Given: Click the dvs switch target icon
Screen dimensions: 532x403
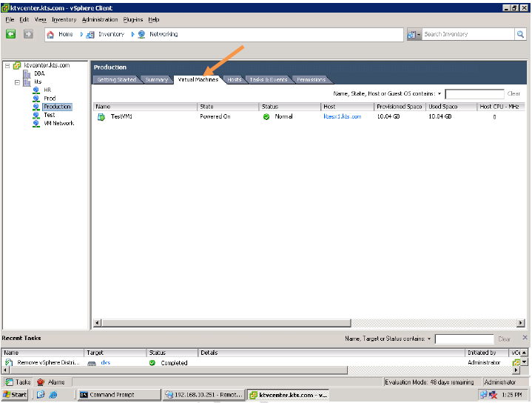Looking at the screenshot, I should pyautogui.click(x=92, y=363).
